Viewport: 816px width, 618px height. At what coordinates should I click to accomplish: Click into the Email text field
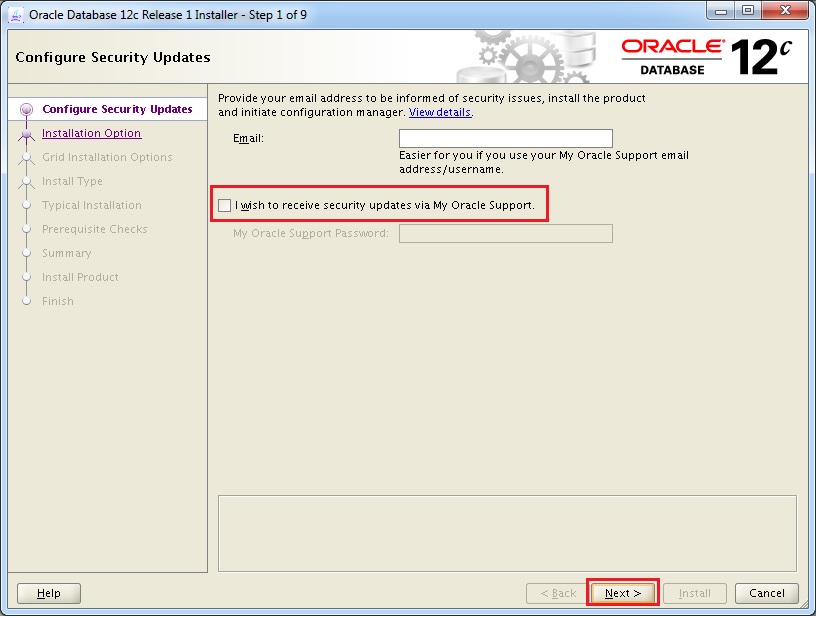coord(505,139)
